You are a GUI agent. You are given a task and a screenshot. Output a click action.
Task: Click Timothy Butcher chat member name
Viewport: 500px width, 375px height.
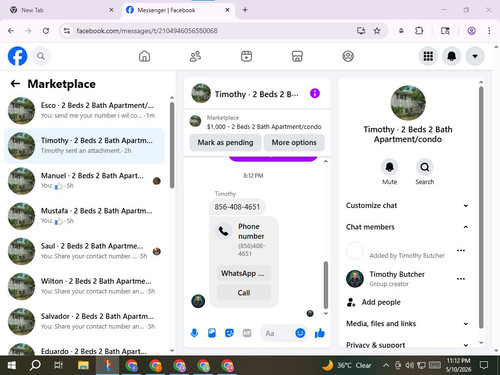[397, 274]
